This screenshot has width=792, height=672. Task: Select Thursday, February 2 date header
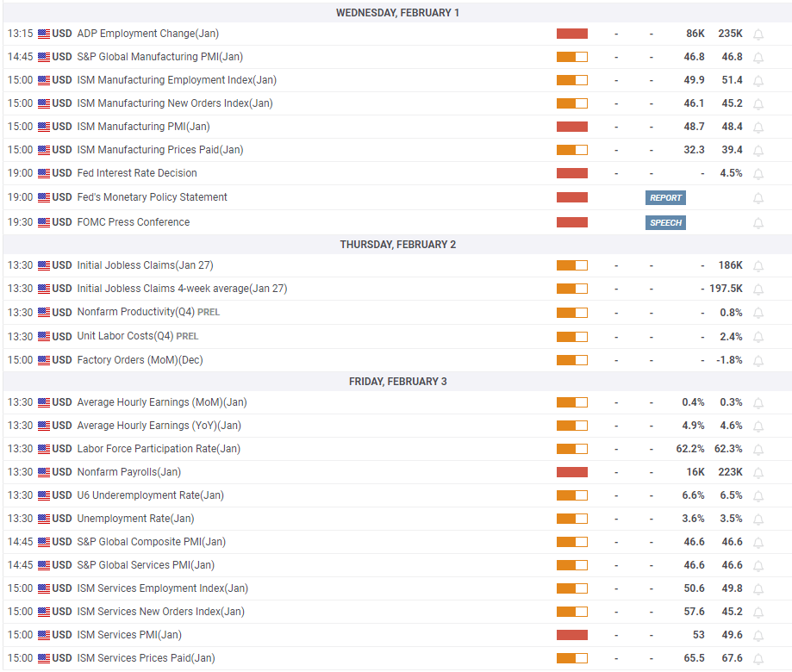tap(397, 245)
